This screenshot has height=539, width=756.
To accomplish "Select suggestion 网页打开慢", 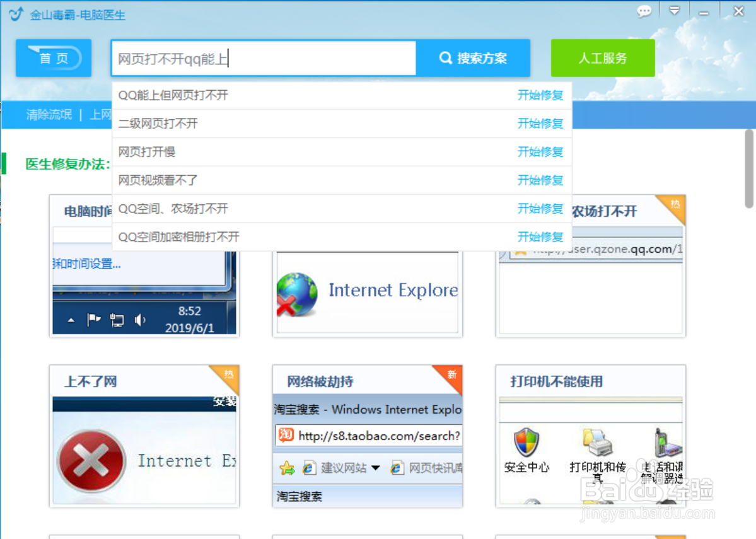I will [146, 152].
